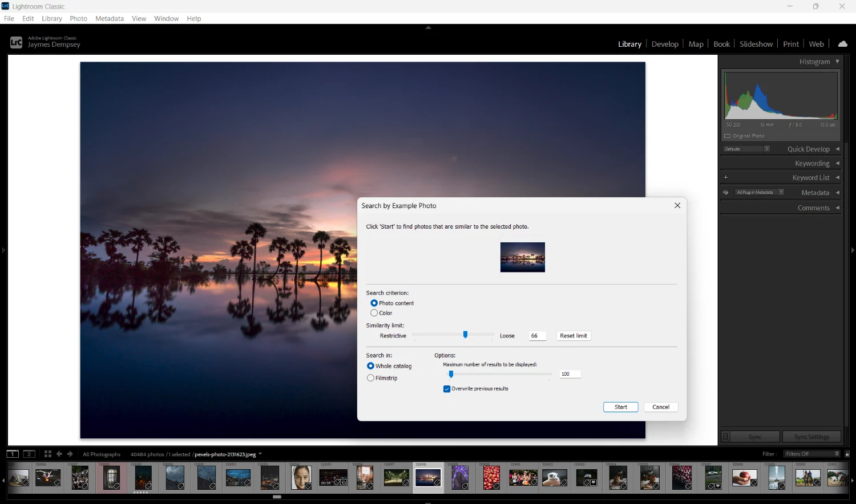The width and height of the screenshot is (856, 504).
Task: Open the Metadata menu
Action: pos(109,18)
